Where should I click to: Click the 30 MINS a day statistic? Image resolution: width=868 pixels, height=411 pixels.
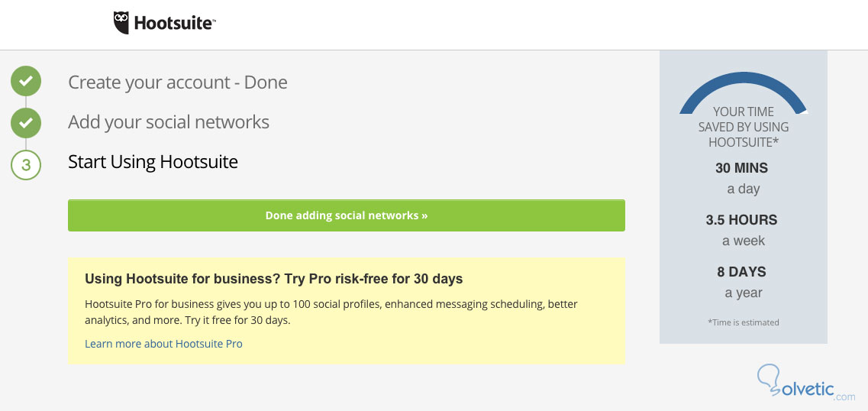click(742, 177)
